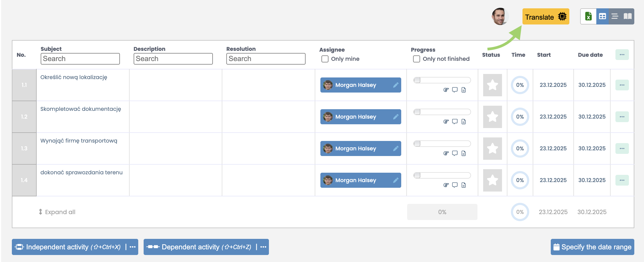Open the column header ellipsis menu
This screenshot has height=262, width=644.
point(622,55)
